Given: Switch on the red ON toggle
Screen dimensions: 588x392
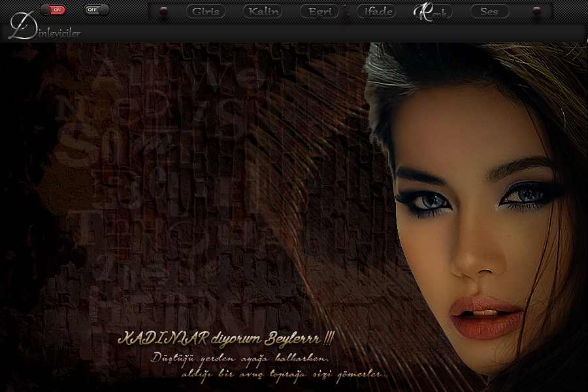Looking at the screenshot, I should (x=53, y=10).
